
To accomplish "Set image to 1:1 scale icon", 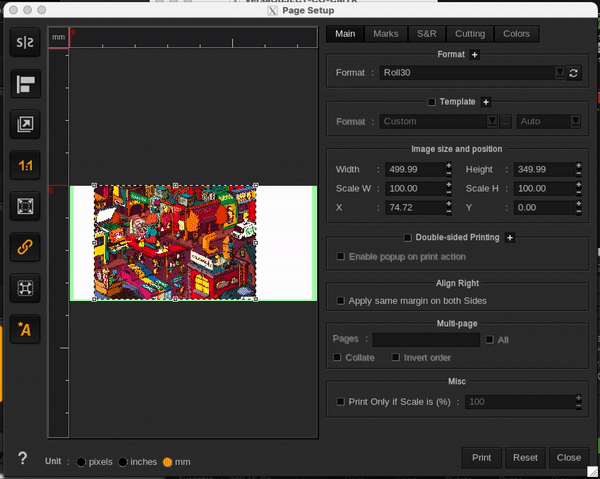I will pos(25,165).
